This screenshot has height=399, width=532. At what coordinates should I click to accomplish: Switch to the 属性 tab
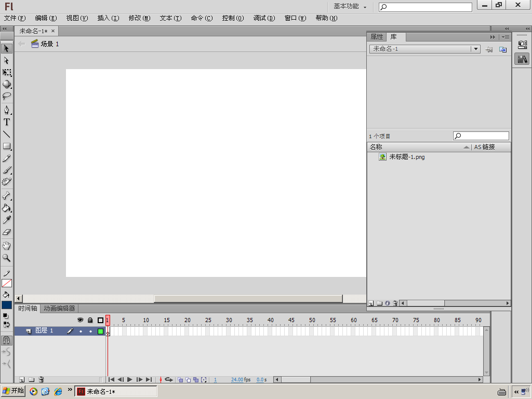coord(377,37)
